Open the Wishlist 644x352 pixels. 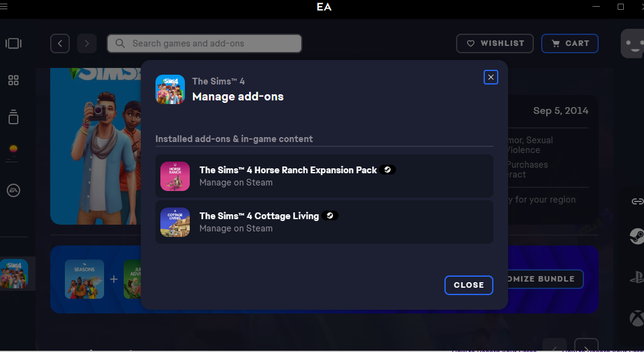[x=495, y=43]
